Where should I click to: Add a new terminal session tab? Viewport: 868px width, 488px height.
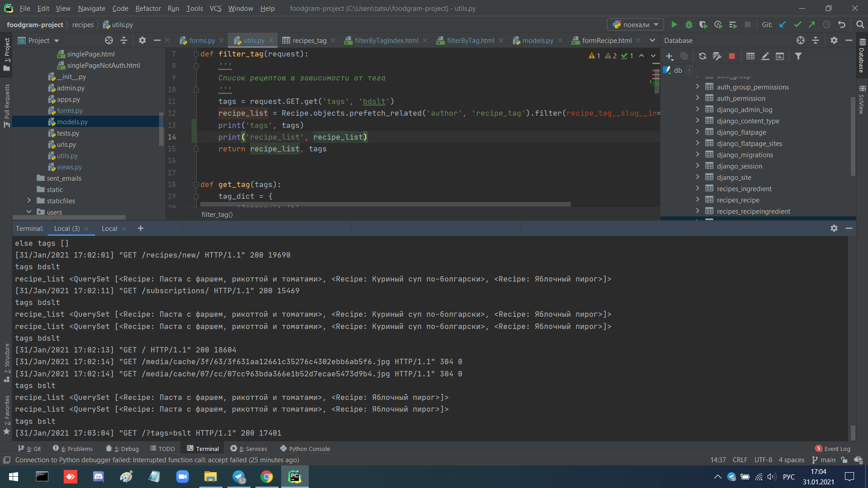pyautogui.click(x=141, y=228)
